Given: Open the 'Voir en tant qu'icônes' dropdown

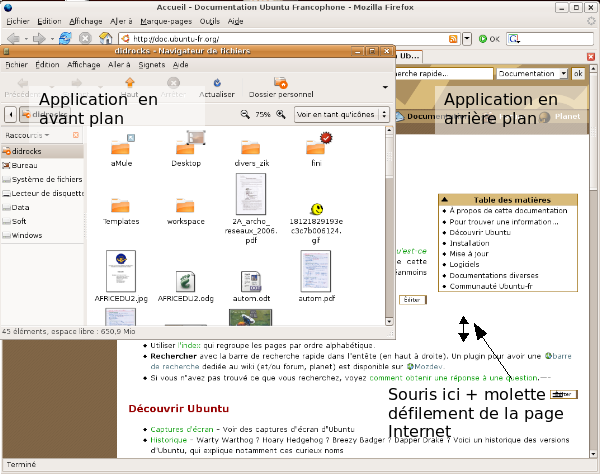Looking at the screenshot, I should click(x=341, y=114).
